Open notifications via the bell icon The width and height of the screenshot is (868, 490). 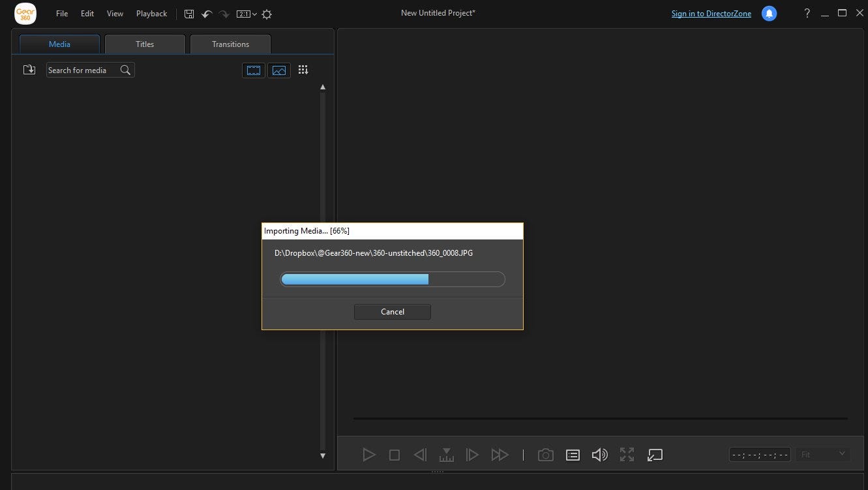tap(770, 14)
